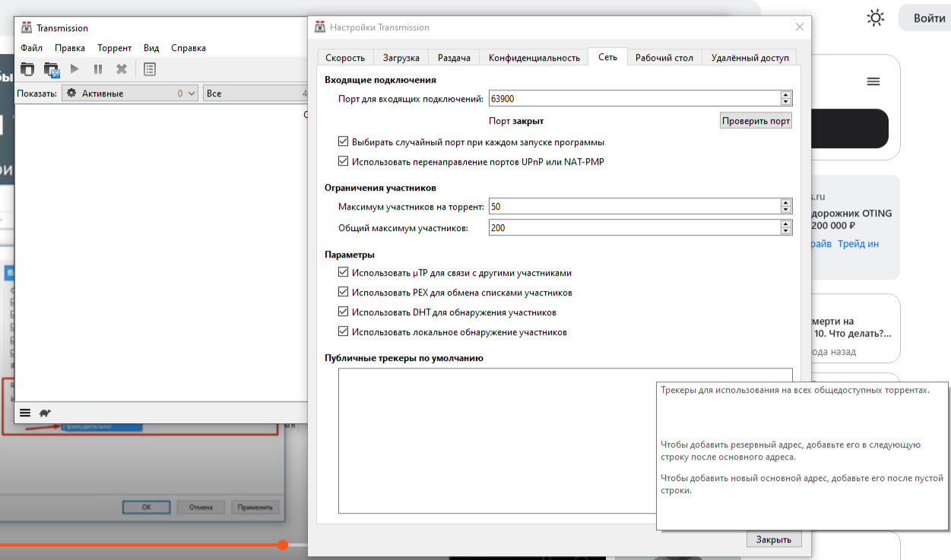Image resolution: width=951 pixels, height=560 pixels.
Task: Close the Transmission settings dialog with X
Action: click(799, 27)
